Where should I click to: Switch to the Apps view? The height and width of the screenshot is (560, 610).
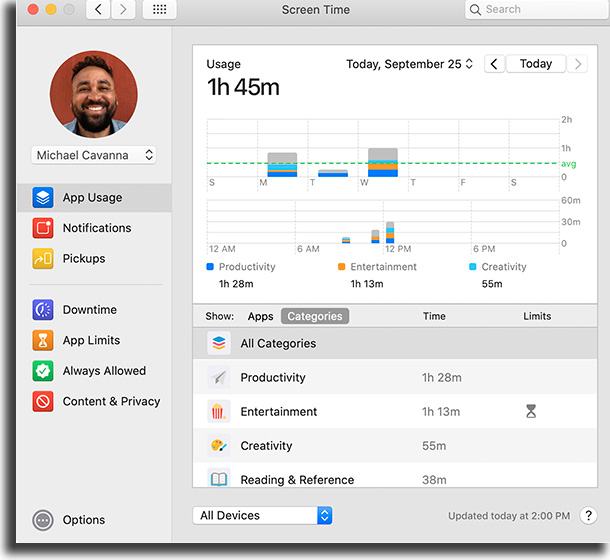(261, 316)
